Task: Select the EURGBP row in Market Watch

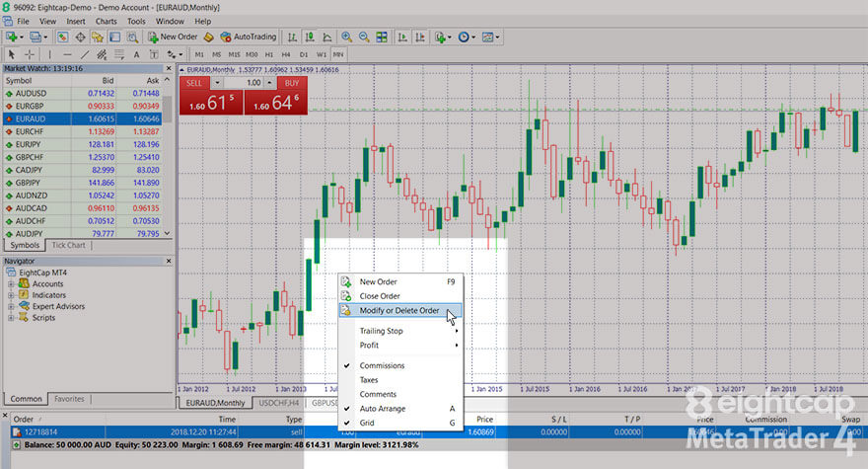Action: [83, 106]
